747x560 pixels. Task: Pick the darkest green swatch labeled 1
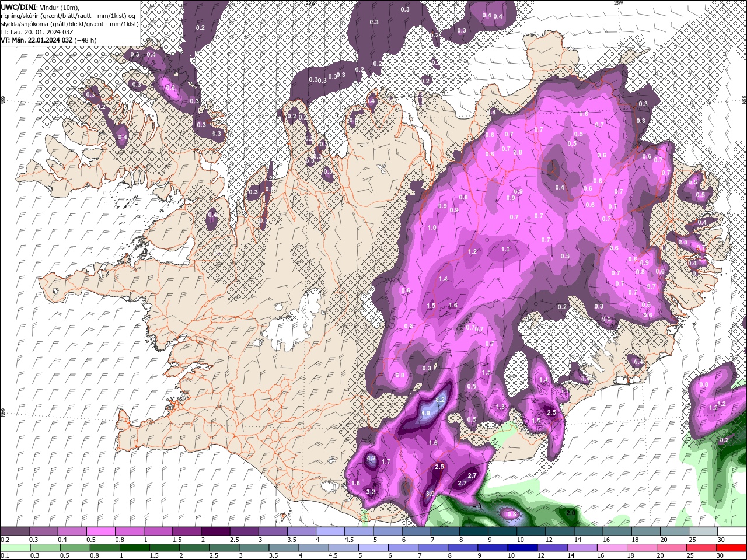134,548
